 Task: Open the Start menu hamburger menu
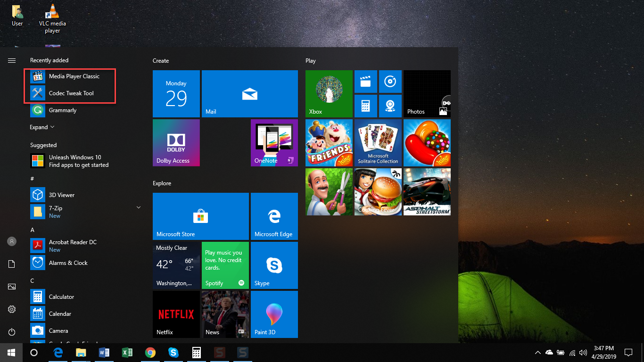(11, 60)
